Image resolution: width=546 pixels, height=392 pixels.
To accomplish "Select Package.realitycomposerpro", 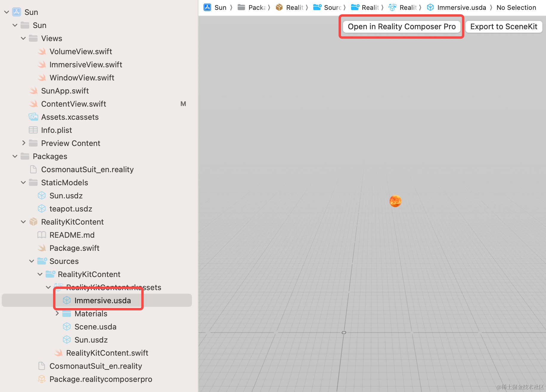I will point(101,379).
